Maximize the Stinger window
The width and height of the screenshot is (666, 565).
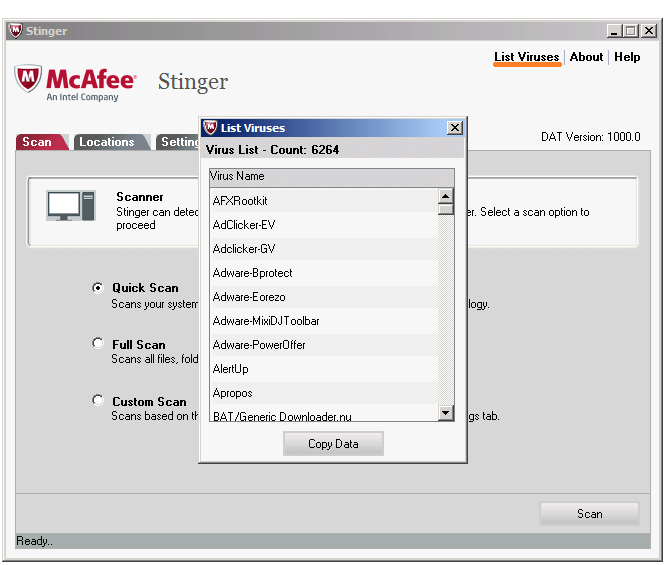[x=631, y=31]
